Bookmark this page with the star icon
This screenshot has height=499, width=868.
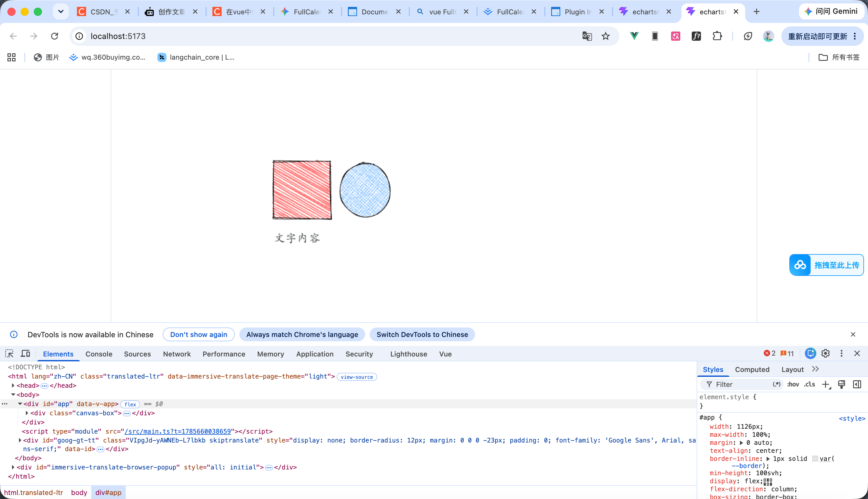[606, 36]
